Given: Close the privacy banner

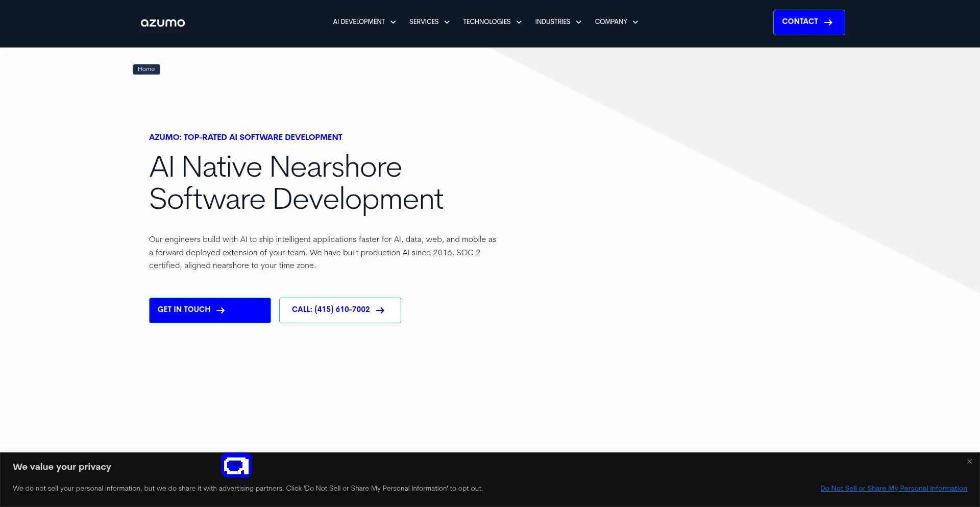Looking at the screenshot, I should coord(969,461).
